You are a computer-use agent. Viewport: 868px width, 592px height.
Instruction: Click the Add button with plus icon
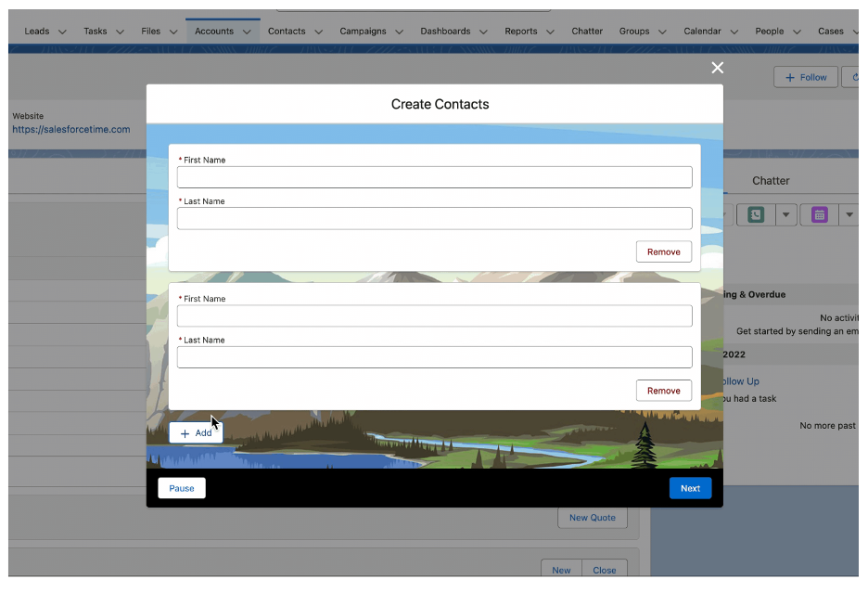click(x=196, y=433)
